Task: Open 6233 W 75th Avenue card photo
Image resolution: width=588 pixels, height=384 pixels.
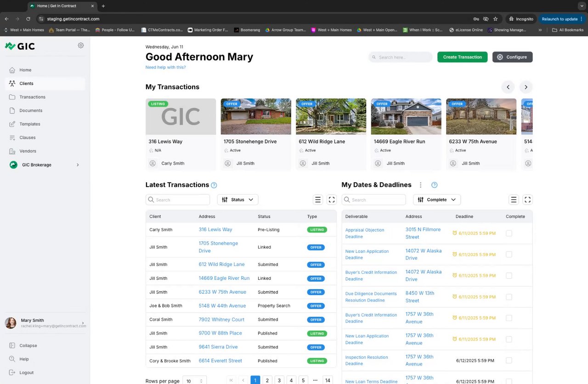Action: [481, 117]
